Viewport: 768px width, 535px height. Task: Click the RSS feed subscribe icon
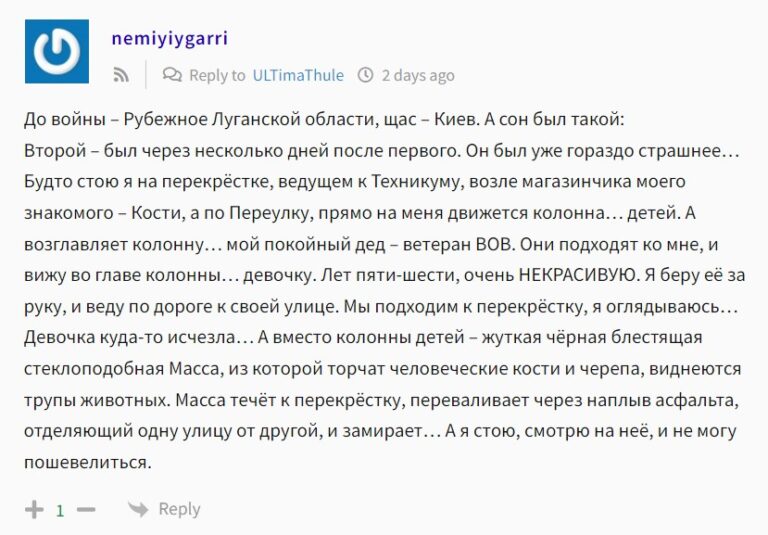tap(121, 75)
